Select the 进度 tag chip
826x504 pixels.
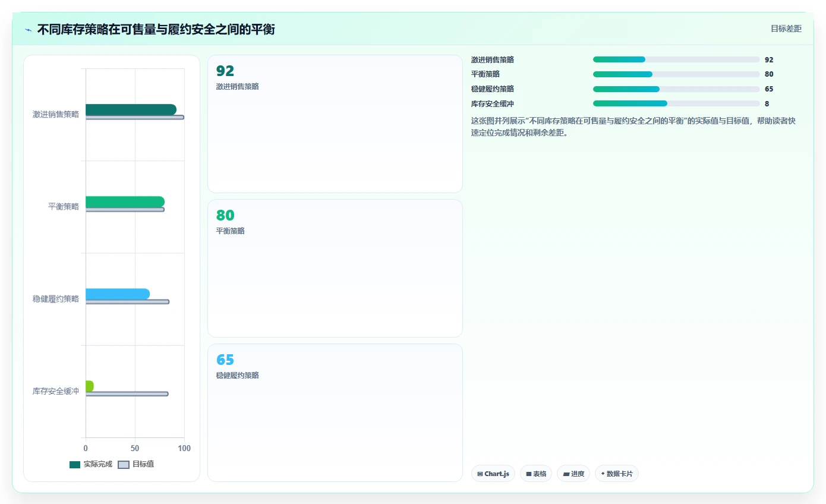(573, 474)
